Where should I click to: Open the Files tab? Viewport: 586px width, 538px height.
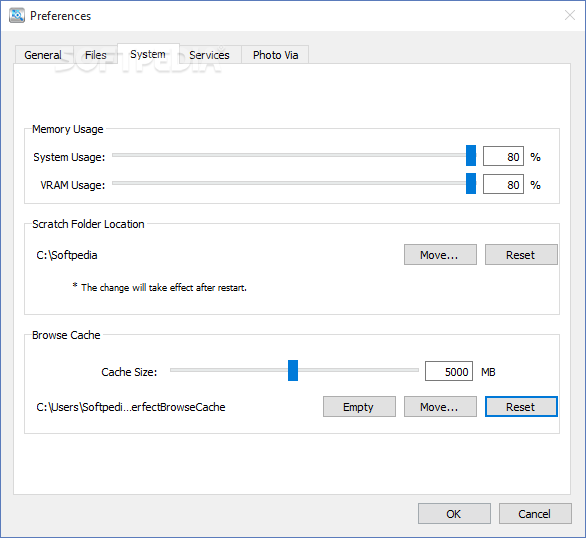point(96,55)
